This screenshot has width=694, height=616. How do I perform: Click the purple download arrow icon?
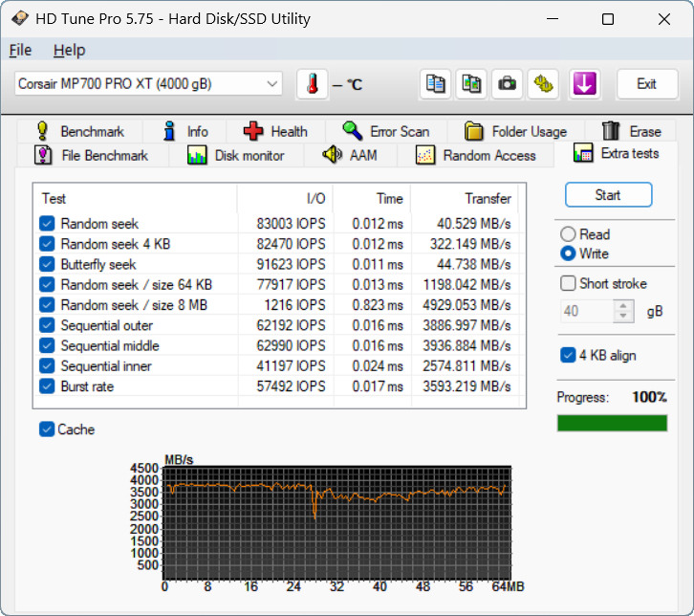coord(584,84)
